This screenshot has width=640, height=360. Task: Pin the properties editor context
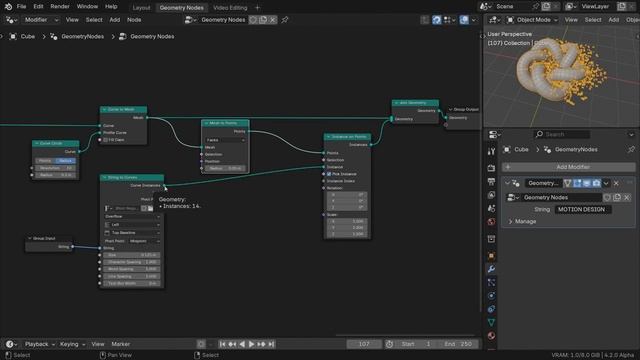(x=631, y=149)
